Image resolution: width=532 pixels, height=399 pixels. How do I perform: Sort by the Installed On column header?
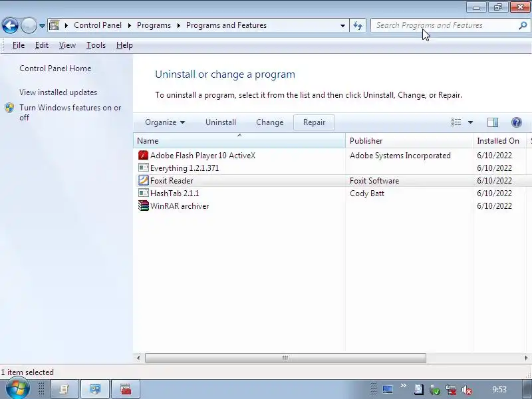(x=500, y=141)
